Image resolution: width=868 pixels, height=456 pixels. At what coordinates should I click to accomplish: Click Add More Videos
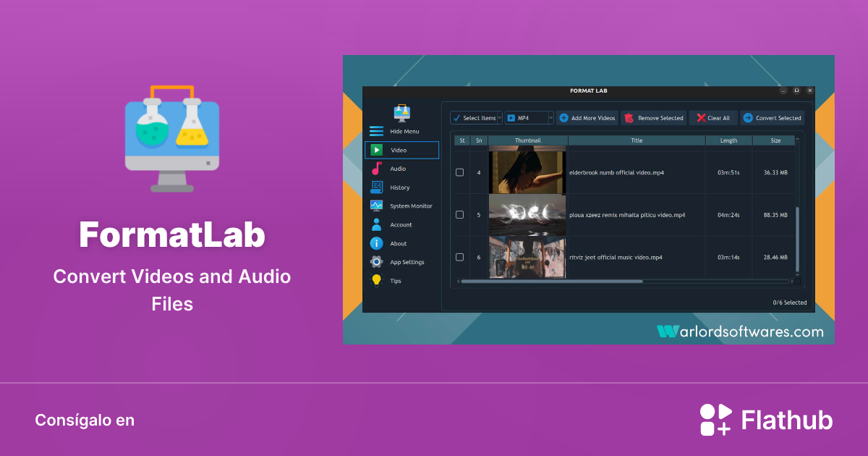(587, 117)
